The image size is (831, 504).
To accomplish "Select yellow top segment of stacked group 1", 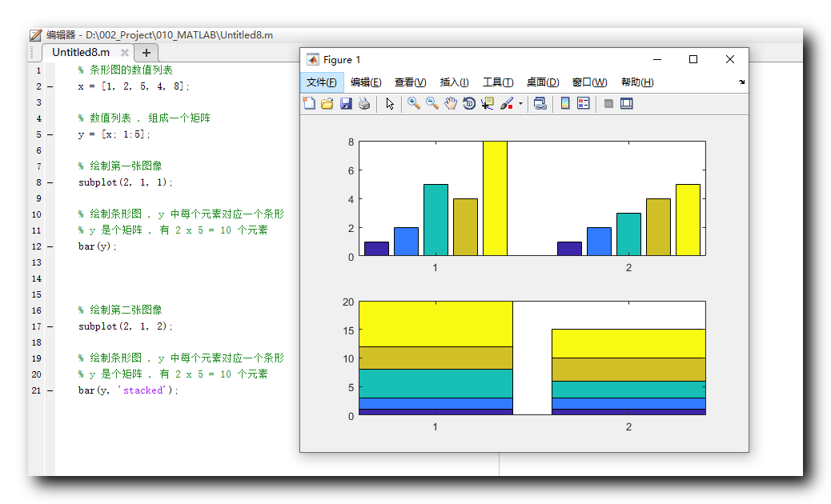I will (436, 324).
